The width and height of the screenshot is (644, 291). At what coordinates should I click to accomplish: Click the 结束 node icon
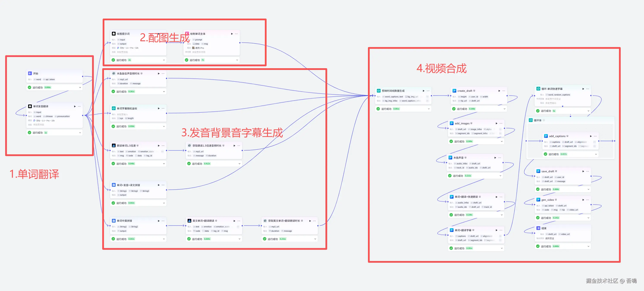pyautogui.click(x=538, y=228)
